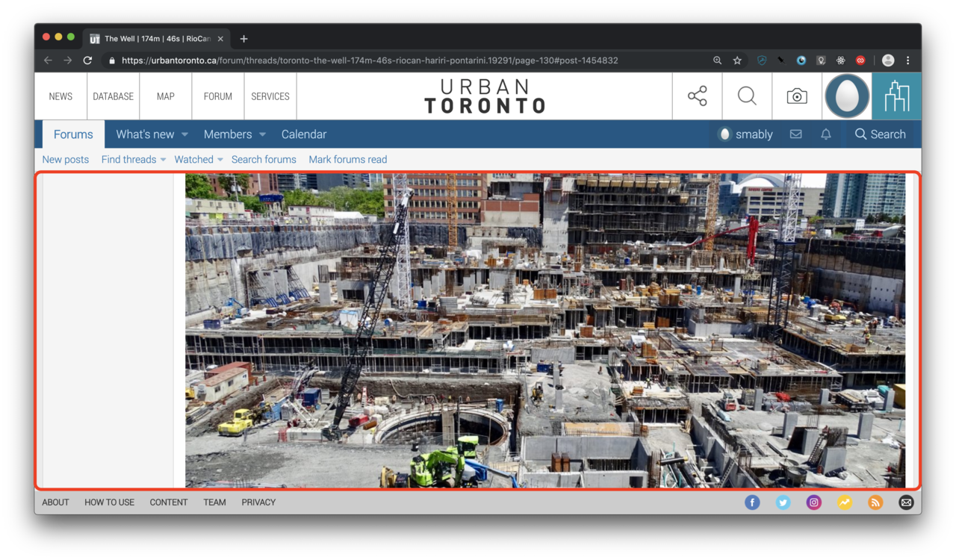The height and width of the screenshot is (560, 956).
Task: Click the construction site photo
Action: (544, 330)
